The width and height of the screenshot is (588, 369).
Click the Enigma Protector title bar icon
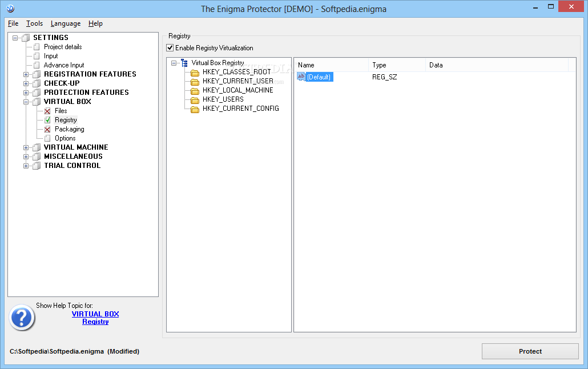[10, 8]
